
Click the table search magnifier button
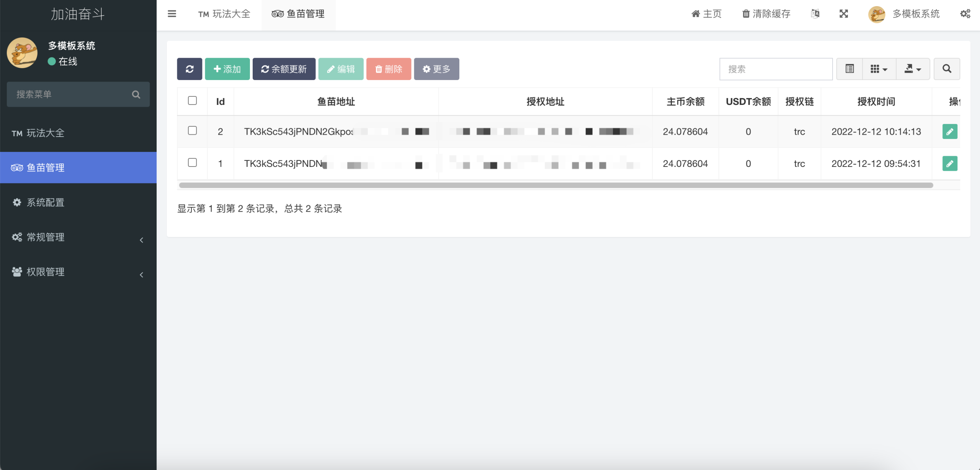tap(947, 69)
